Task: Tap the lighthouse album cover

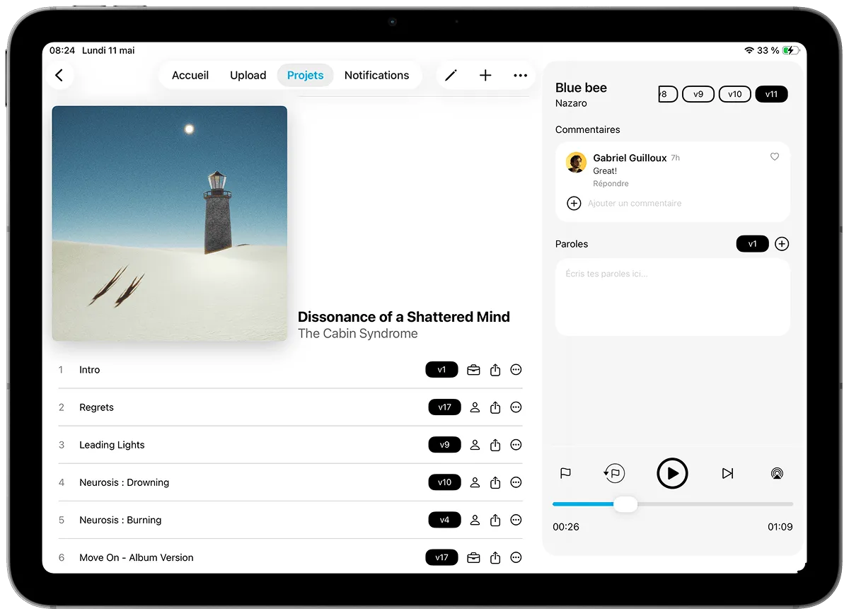Action: click(x=170, y=223)
